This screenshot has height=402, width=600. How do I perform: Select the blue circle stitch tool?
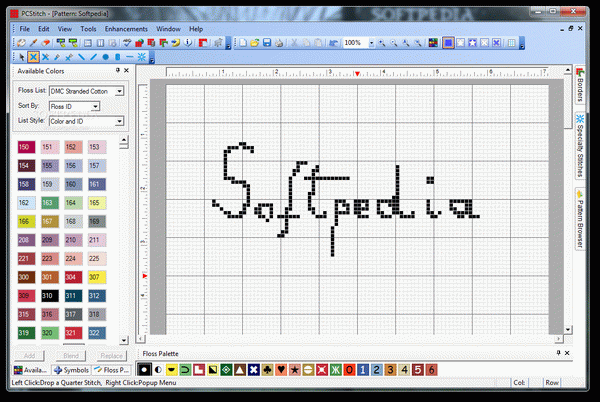tap(106, 57)
